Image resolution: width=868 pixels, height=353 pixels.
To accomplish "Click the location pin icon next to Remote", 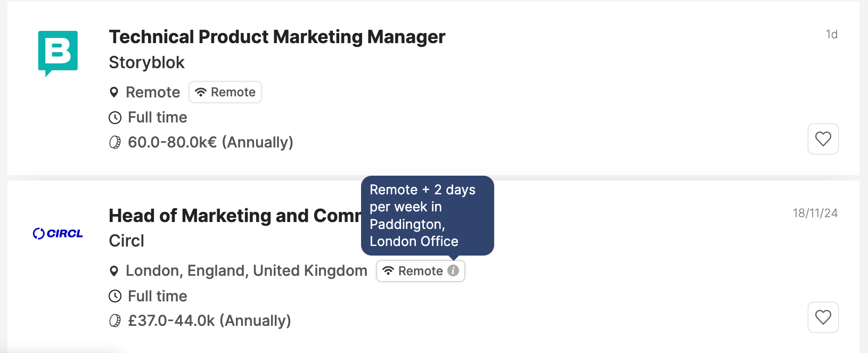I will [x=114, y=92].
